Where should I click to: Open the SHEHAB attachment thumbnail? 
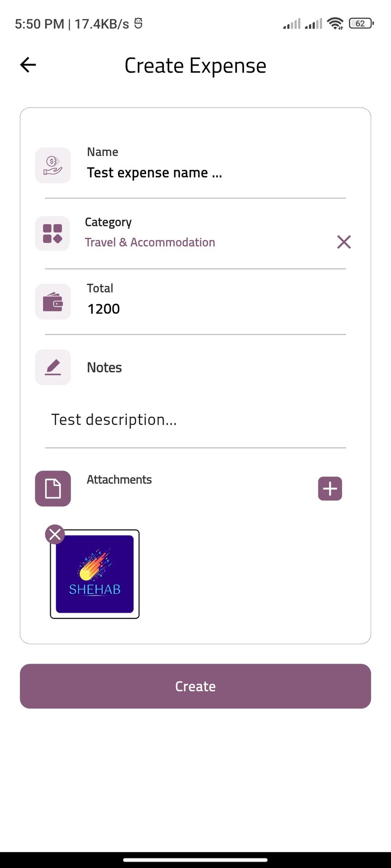95,574
